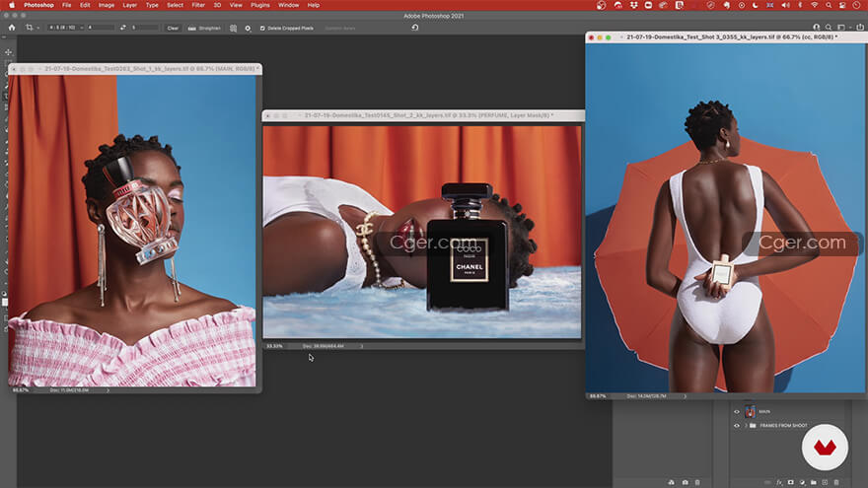Image resolution: width=868 pixels, height=488 pixels.
Task: Click the Straighten button
Action: 204,28
